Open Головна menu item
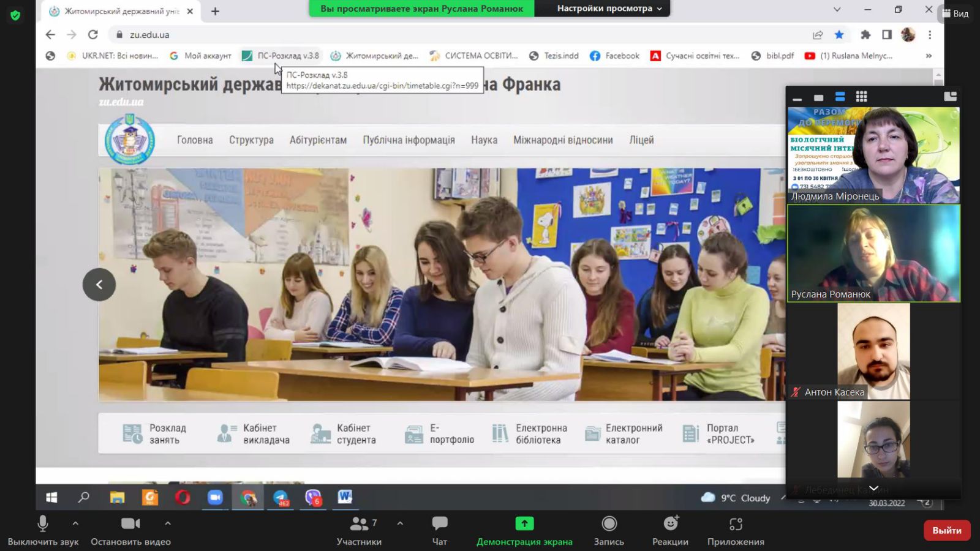 195,140
